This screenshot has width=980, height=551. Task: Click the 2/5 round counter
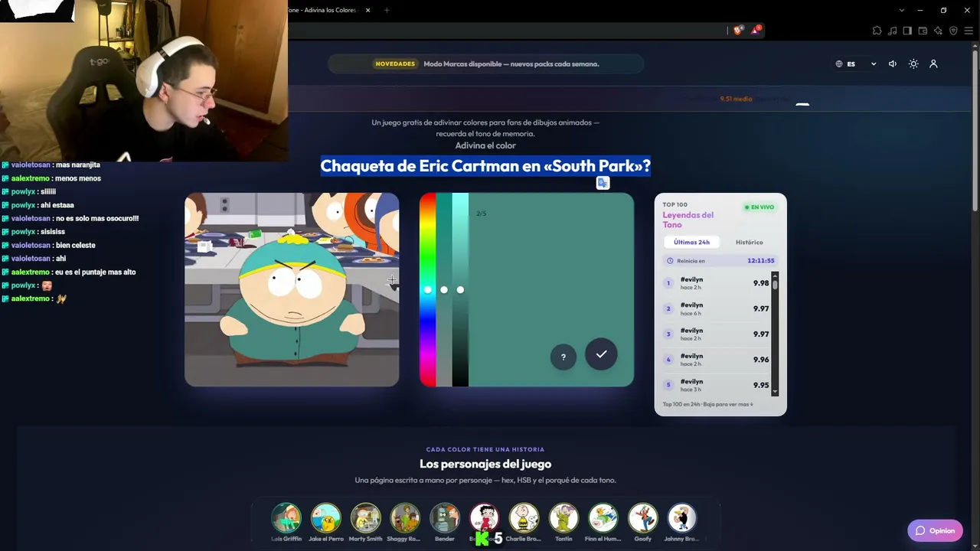pos(481,214)
